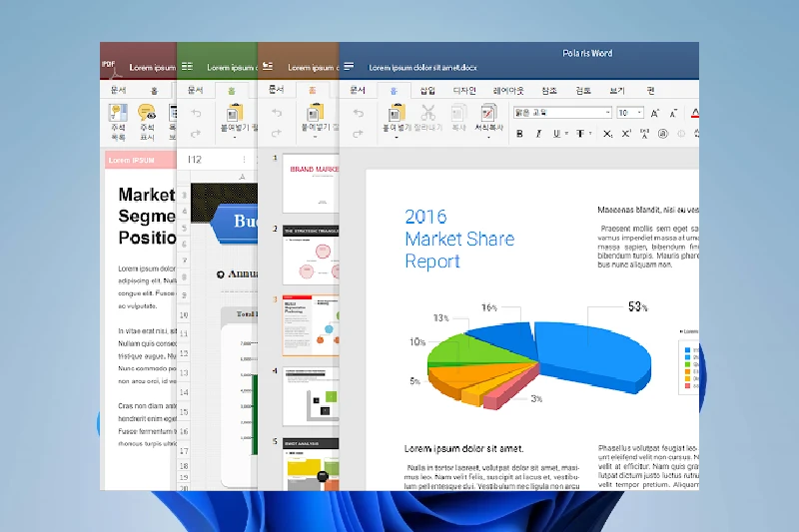This screenshot has width=799, height=532.
Task: Open the 문서 tab in Polaris Word
Action: coord(358,90)
